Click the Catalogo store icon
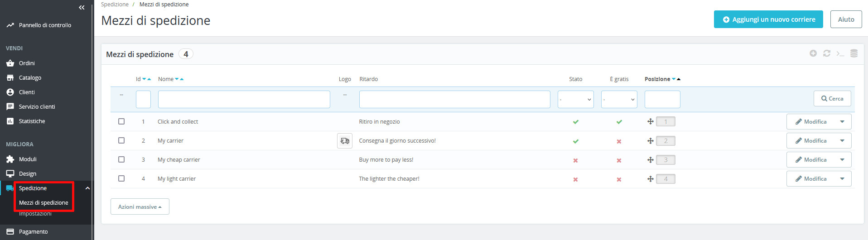The width and height of the screenshot is (868, 240). coord(10,78)
